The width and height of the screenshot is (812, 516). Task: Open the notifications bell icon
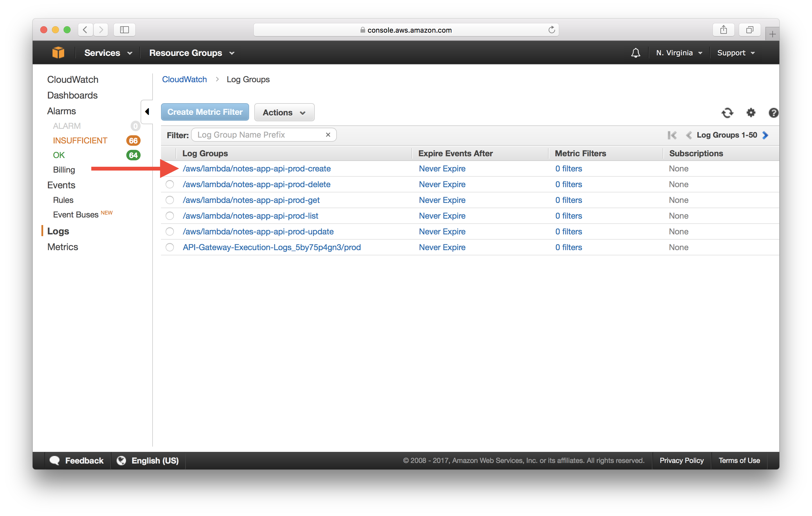(635, 53)
